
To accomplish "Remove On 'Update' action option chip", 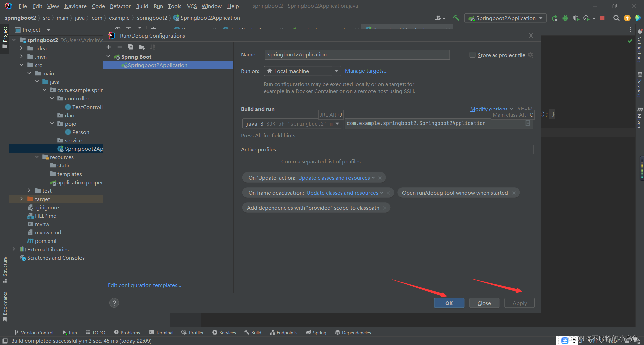I will (380, 178).
